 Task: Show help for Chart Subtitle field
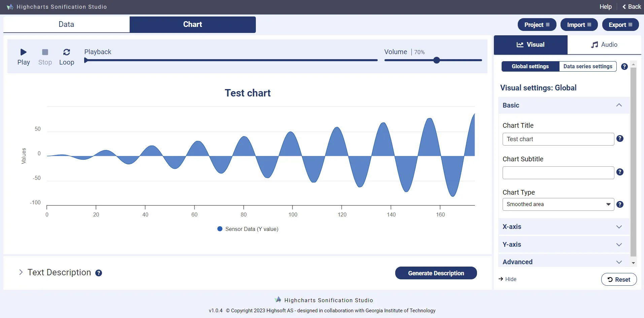[x=620, y=172]
